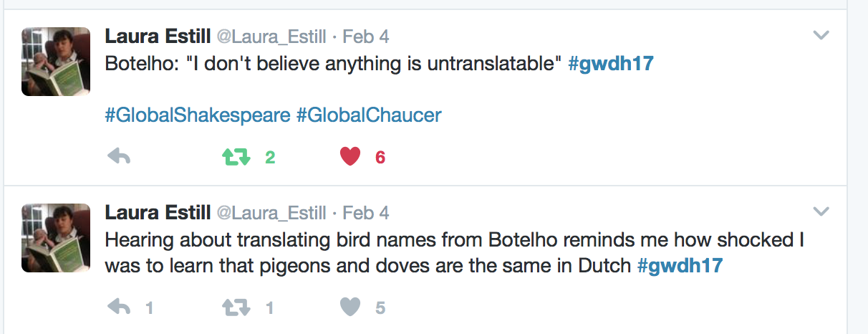This screenshot has height=334, width=868.
Task: Open dropdown chevron on the first tweet
Action: pyautogui.click(x=821, y=35)
